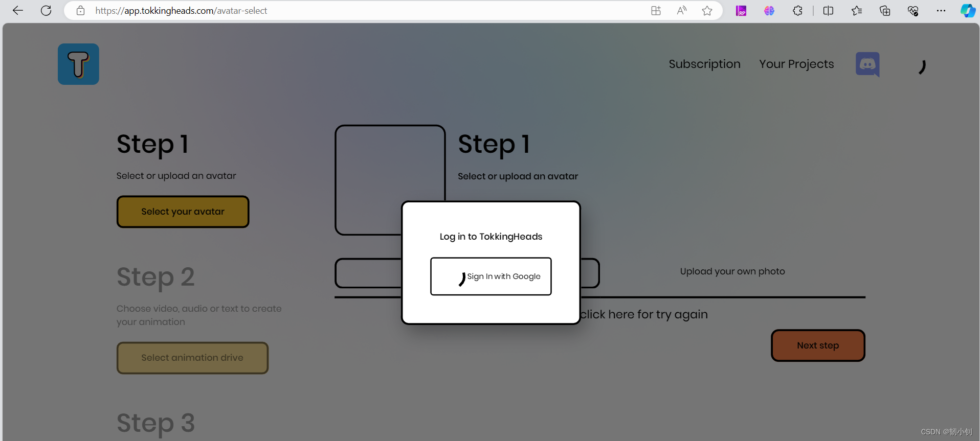Image resolution: width=980 pixels, height=441 pixels.
Task: Reload the page with the refresh icon
Action: (x=46, y=11)
